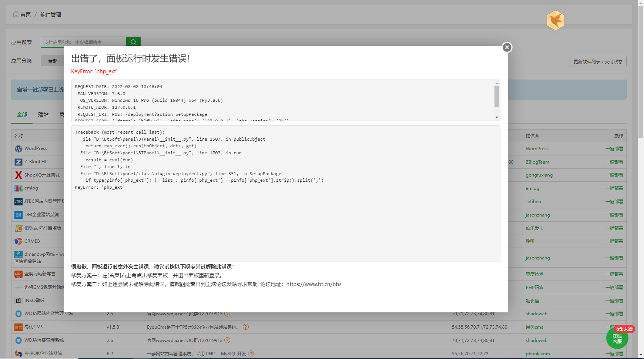
Task: Open help icon beside PHPOK description
Action: coord(251,353)
